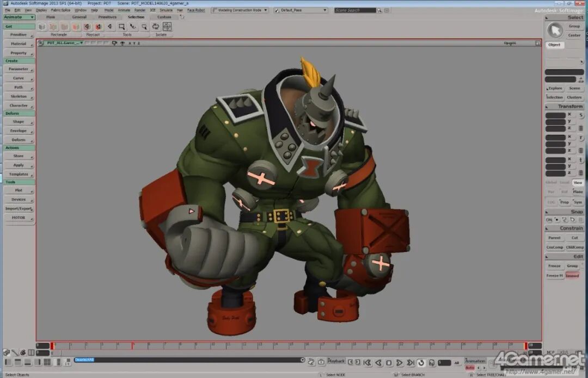The image size is (588, 378).
Task: Open the Modeling Construction Mode dropdown
Action: 240,10
